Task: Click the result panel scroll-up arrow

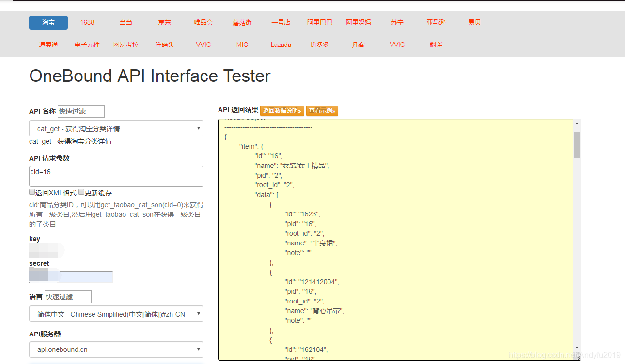Action: pos(577,124)
